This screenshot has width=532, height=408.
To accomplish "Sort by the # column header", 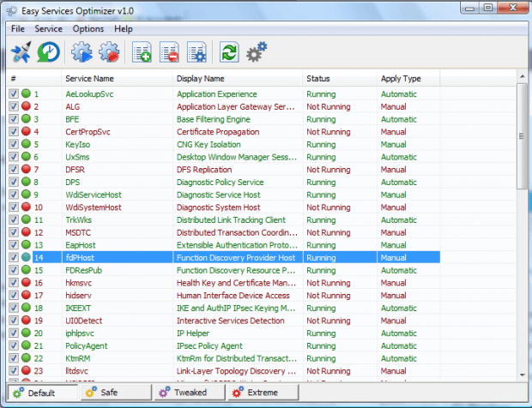I will coord(34,79).
